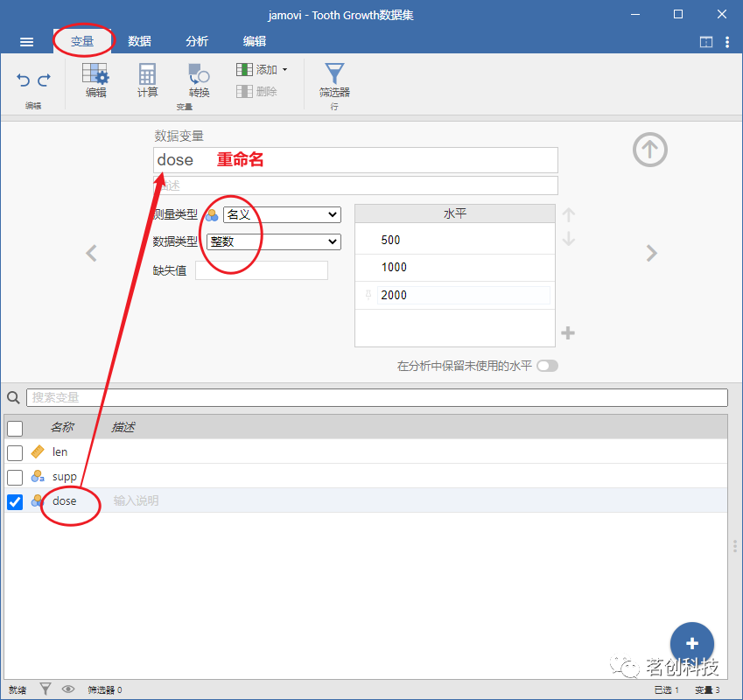Click the search magnifier icon
Screen dimensions: 743x700
[13, 397]
